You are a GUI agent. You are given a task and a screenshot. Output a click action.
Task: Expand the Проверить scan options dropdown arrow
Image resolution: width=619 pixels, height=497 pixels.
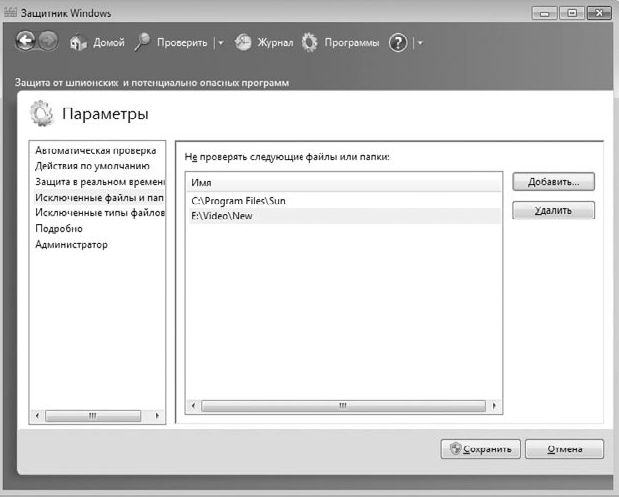tap(221, 43)
